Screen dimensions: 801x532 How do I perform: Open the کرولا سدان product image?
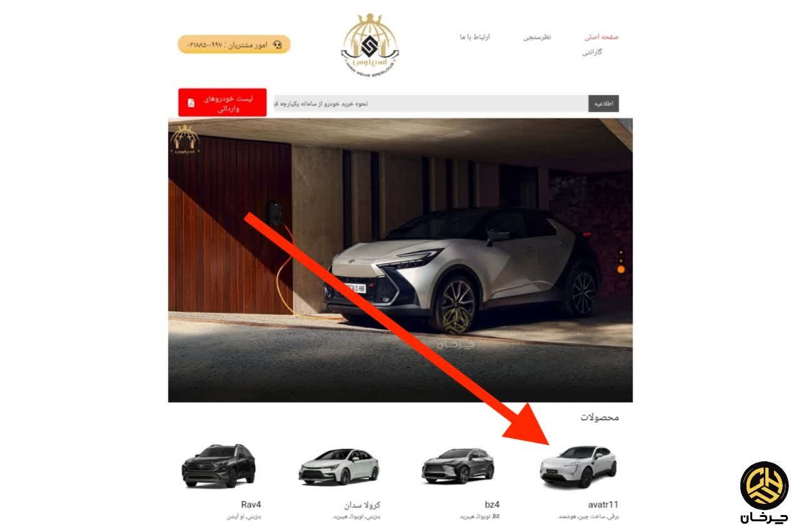pos(339,467)
